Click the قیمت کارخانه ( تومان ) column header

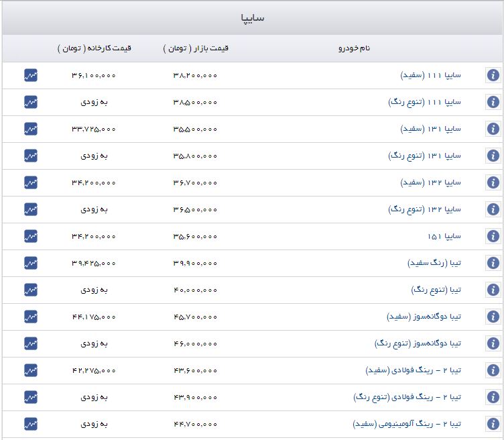point(94,48)
